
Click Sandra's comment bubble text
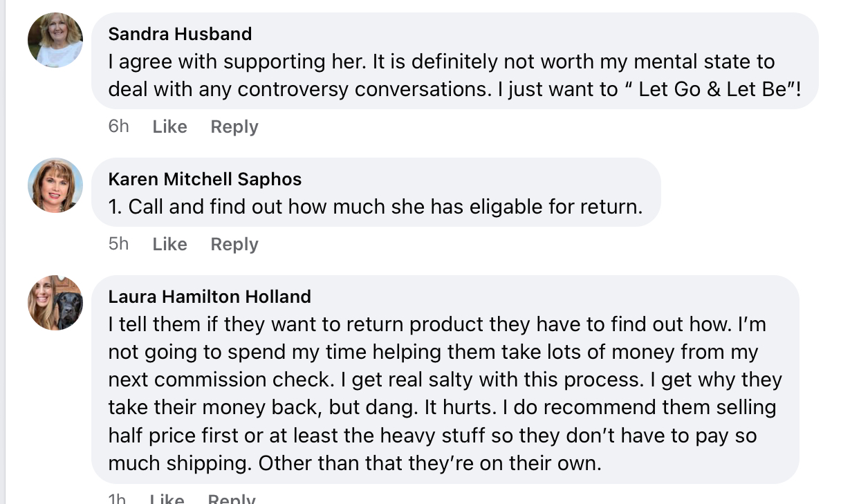tap(454, 75)
